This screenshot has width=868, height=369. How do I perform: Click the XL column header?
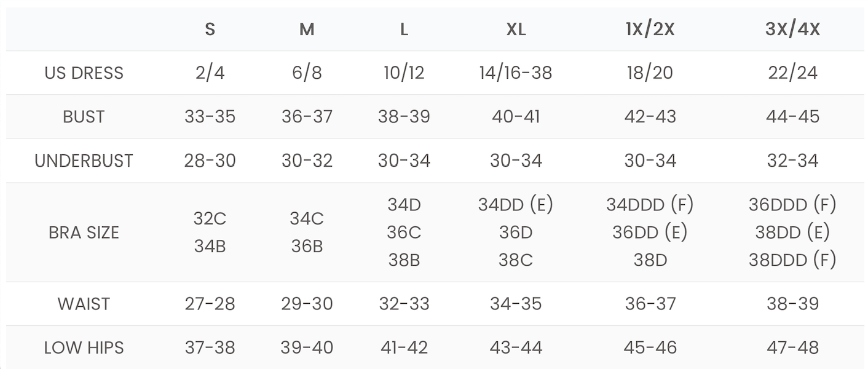(516, 30)
